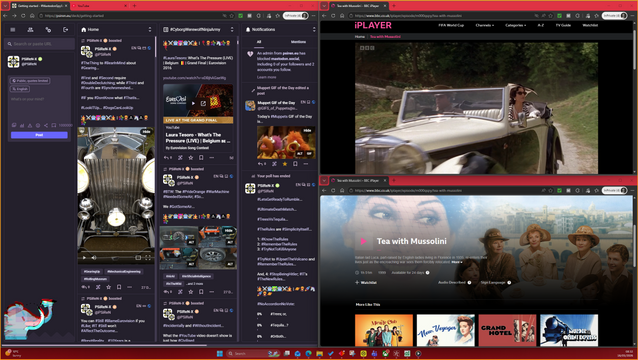
Task: Boost the Laura Tesoro Eurovision post
Action: click(180, 157)
